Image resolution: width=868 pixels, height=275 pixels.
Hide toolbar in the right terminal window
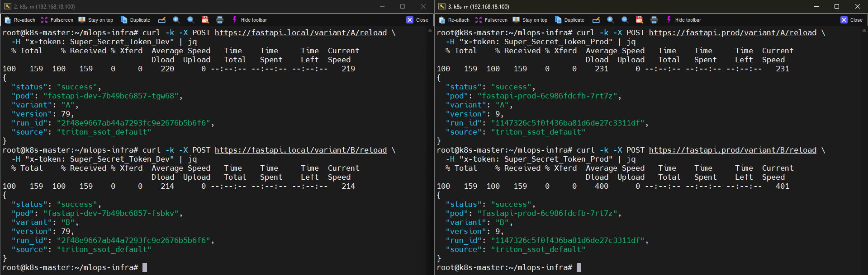tap(683, 20)
